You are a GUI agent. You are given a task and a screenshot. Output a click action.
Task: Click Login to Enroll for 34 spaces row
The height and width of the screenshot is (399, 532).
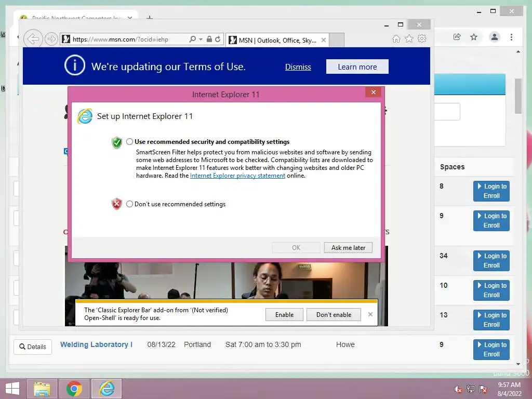point(491,261)
